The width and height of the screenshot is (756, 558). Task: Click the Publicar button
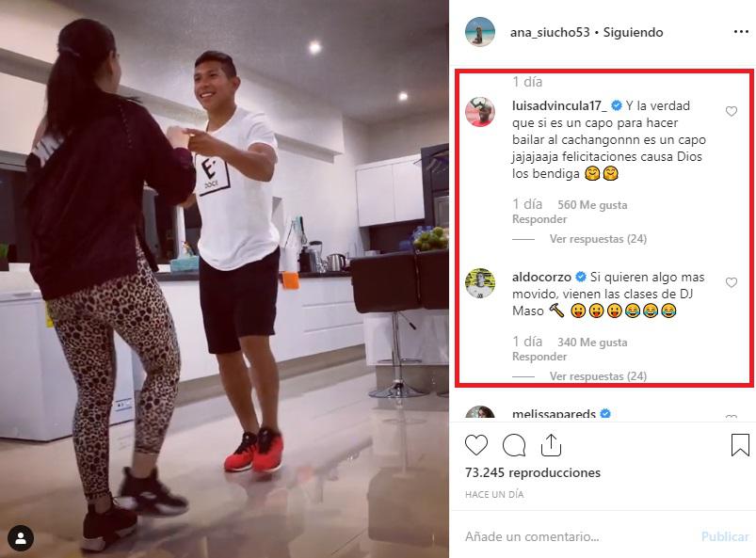point(725,536)
